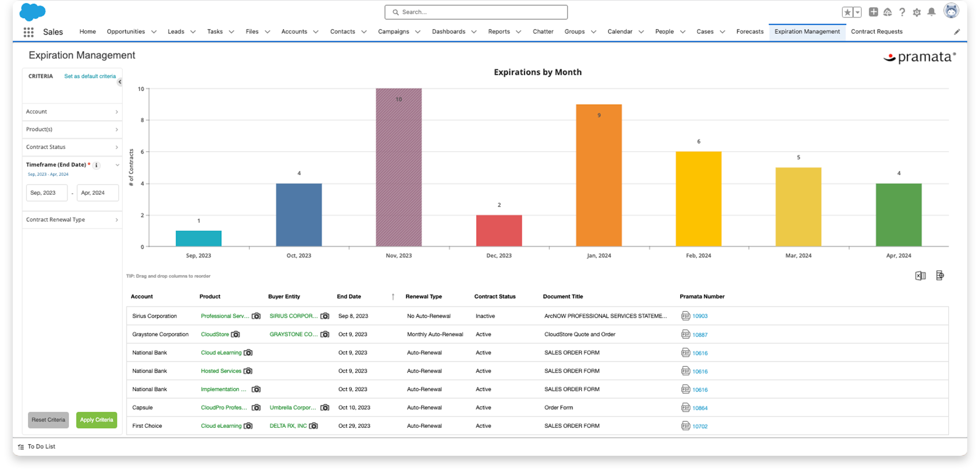Expand the Account criteria section
The height and width of the screenshot is (471, 980).
point(72,112)
